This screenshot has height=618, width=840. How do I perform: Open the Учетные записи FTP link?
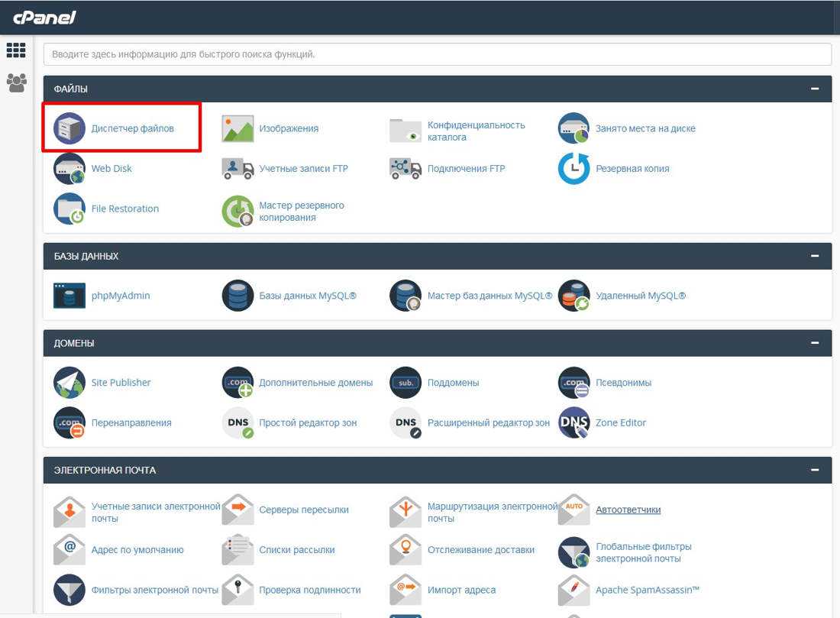pos(303,169)
